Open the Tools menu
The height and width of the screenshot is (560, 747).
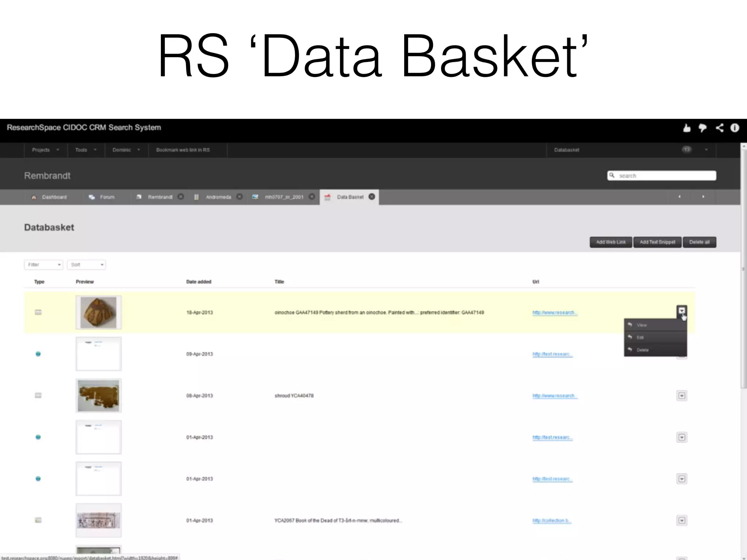point(86,150)
